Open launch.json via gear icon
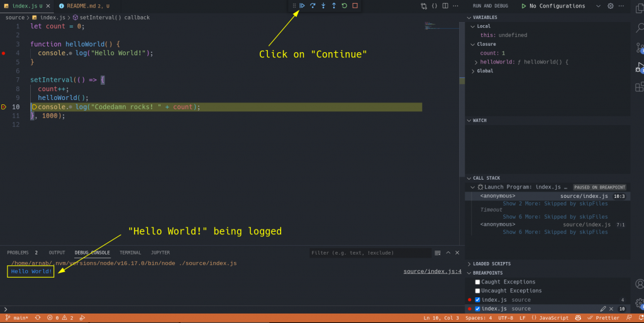Screen dimensions: 644x323 click(611, 6)
